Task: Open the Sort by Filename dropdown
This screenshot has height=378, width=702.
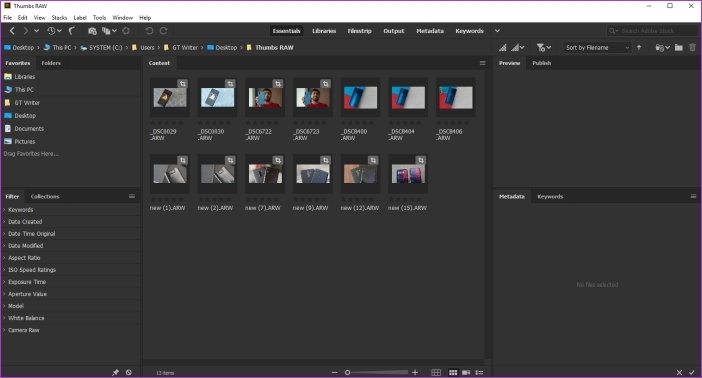Action: tap(597, 47)
